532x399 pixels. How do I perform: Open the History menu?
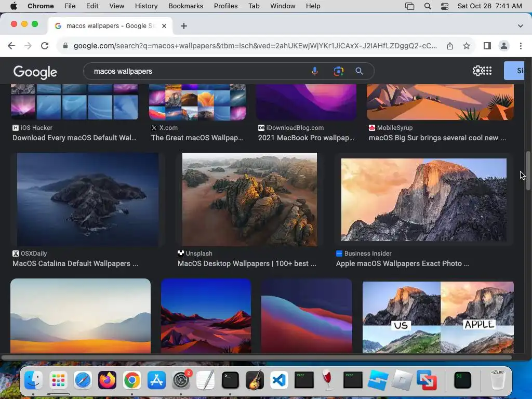(146, 6)
